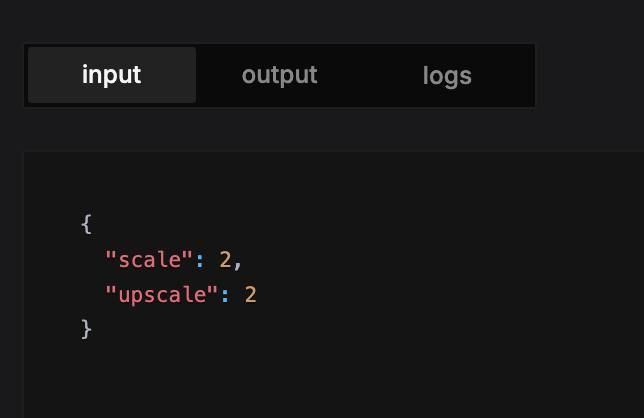Click the colon after "scale"

tap(200, 260)
